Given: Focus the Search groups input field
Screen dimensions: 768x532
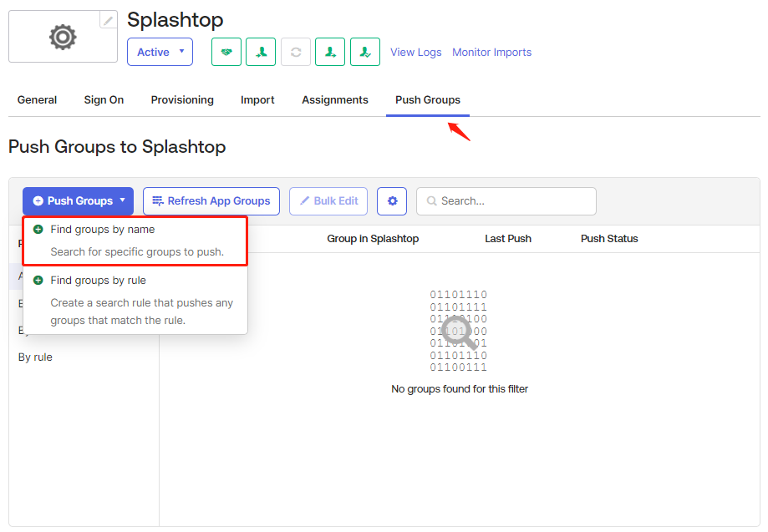Looking at the screenshot, I should click(x=506, y=201).
